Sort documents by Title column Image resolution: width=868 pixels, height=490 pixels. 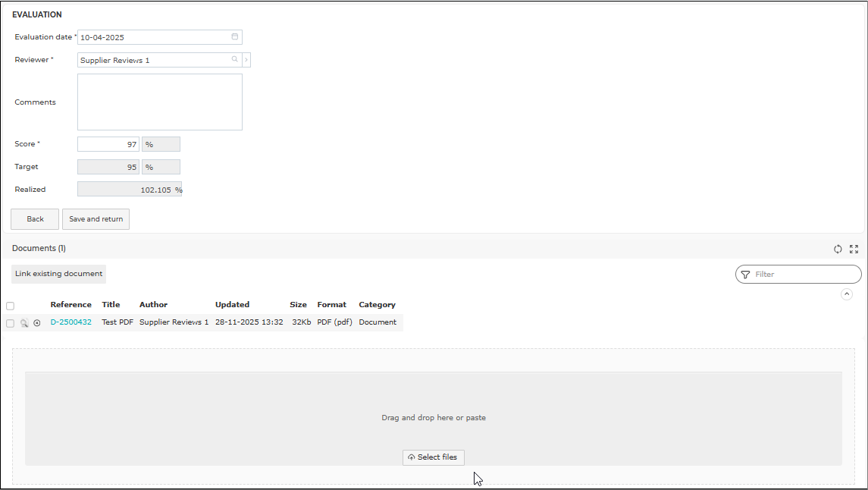[x=111, y=304]
